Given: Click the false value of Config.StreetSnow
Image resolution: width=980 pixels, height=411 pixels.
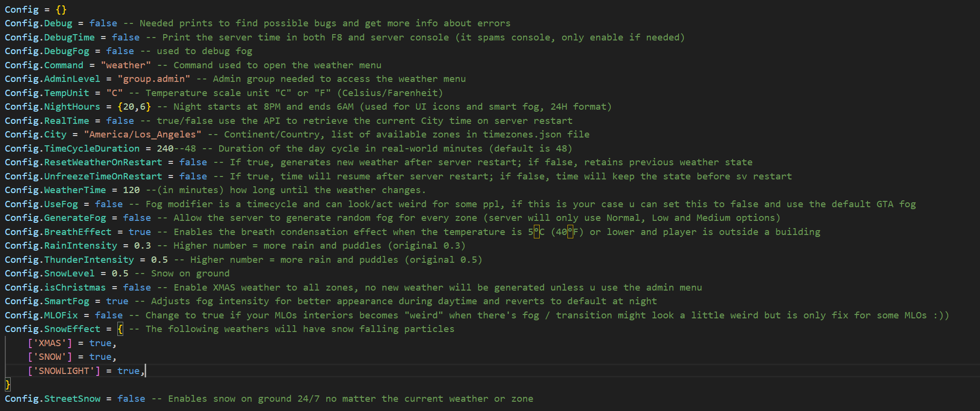Looking at the screenshot, I should point(132,399).
